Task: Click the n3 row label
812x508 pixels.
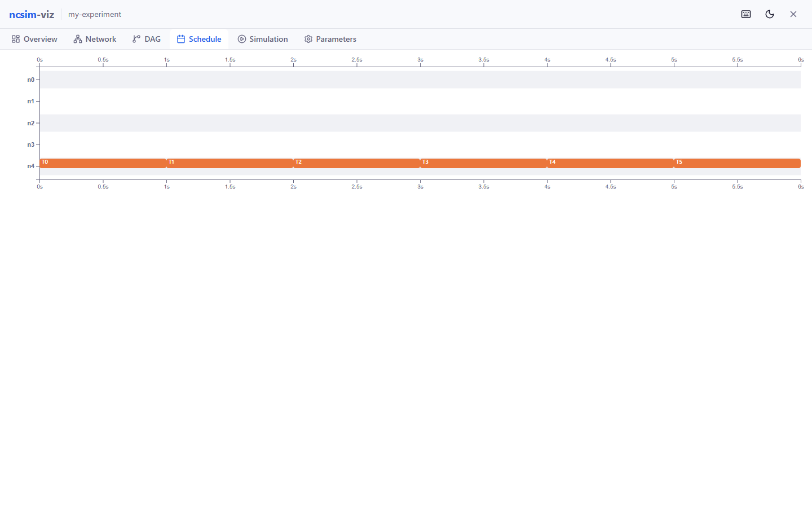Action: 30,145
